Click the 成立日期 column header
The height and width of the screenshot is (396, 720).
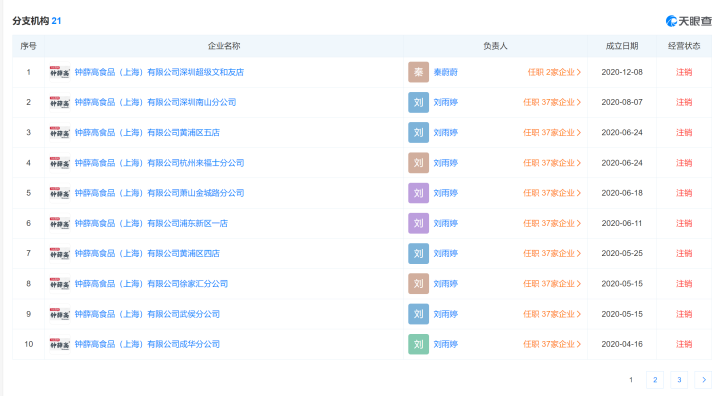[x=622, y=46]
